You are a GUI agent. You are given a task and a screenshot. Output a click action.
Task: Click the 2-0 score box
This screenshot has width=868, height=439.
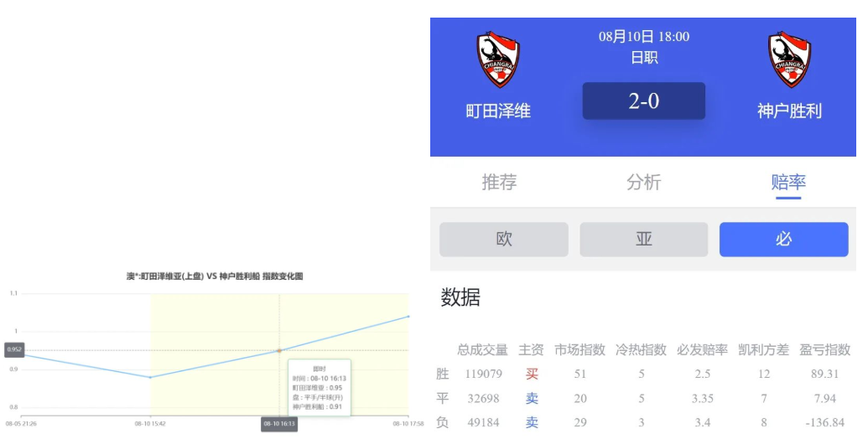[x=643, y=101]
